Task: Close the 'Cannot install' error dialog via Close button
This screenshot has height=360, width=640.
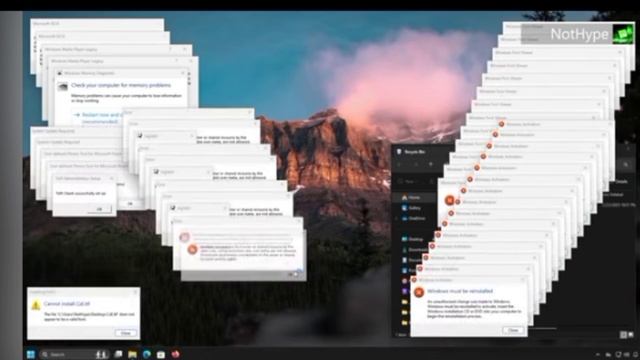Action: point(126,333)
